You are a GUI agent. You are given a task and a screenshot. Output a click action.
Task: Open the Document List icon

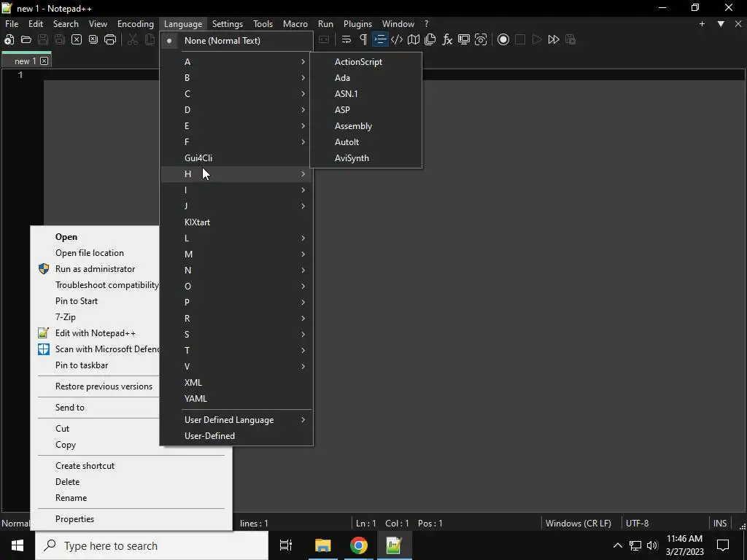pyautogui.click(x=430, y=39)
